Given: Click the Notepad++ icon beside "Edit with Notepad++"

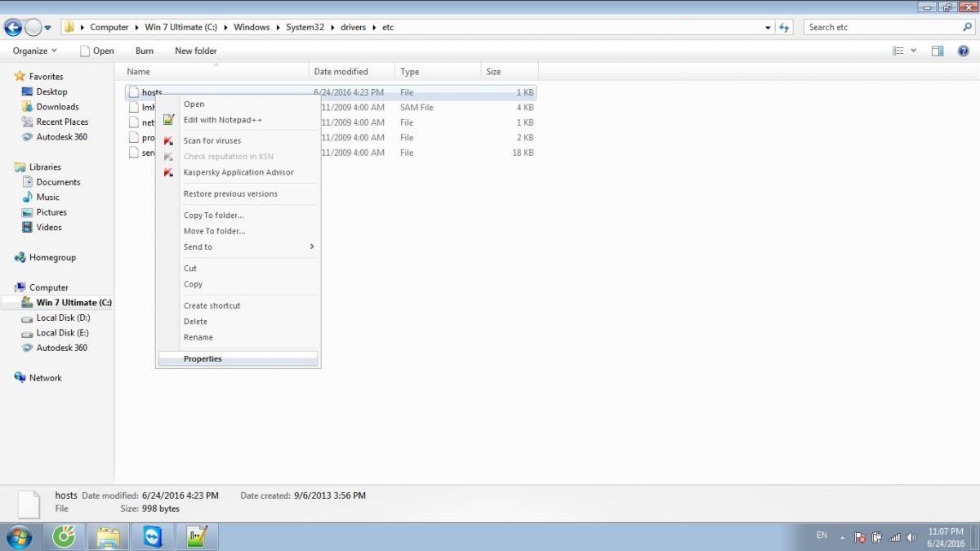Looking at the screenshot, I should [168, 120].
